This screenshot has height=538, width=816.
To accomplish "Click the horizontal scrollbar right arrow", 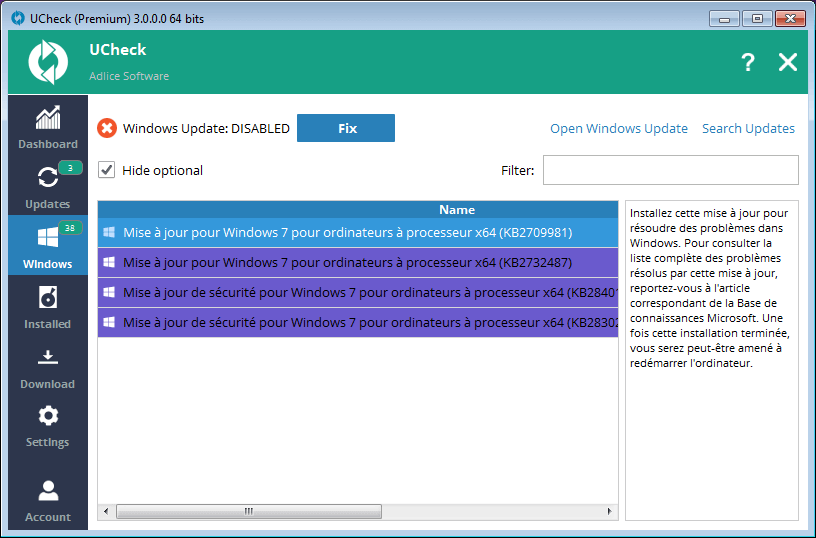I will (x=610, y=511).
